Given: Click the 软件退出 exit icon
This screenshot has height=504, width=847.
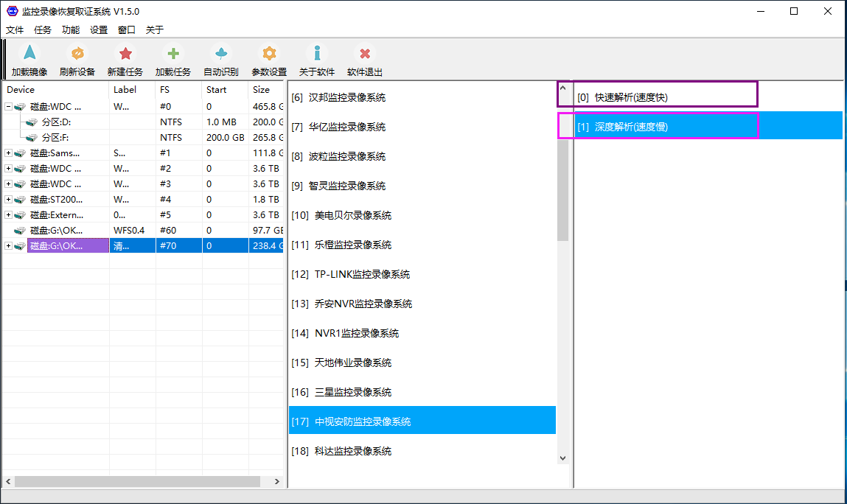Looking at the screenshot, I should pos(365,54).
